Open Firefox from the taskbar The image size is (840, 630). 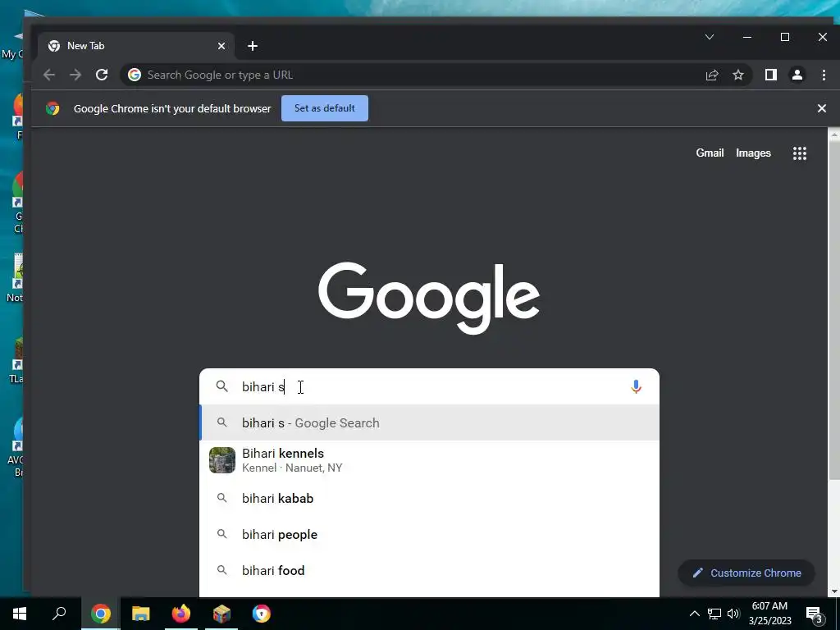click(181, 614)
